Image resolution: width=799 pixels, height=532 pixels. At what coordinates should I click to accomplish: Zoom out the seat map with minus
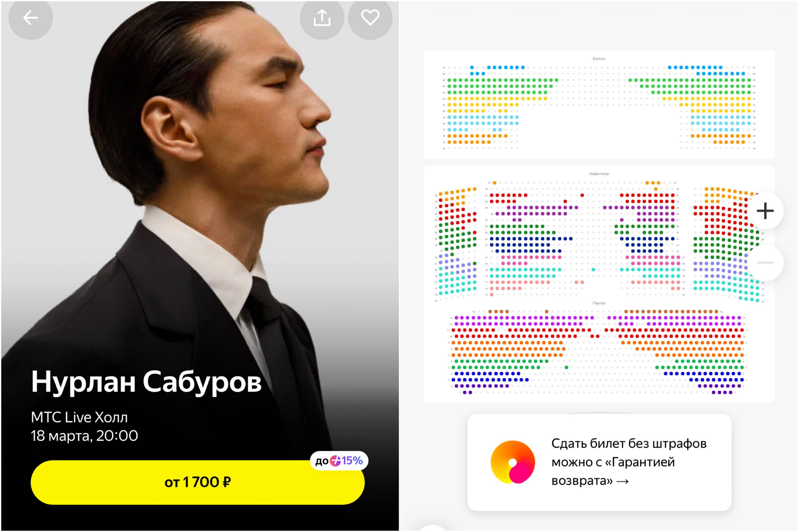(765, 263)
